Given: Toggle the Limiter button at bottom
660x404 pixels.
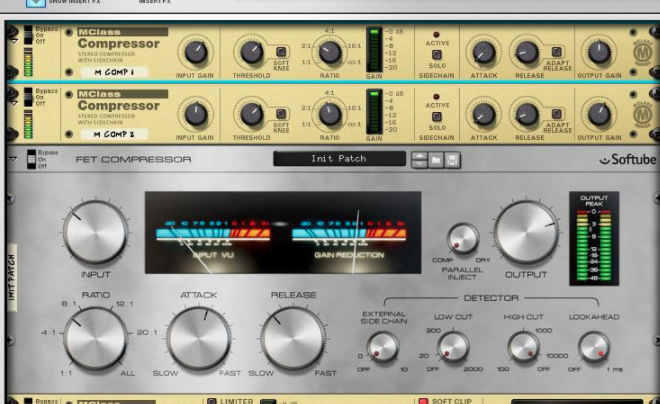Looking at the screenshot, I should [x=212, y=401].
